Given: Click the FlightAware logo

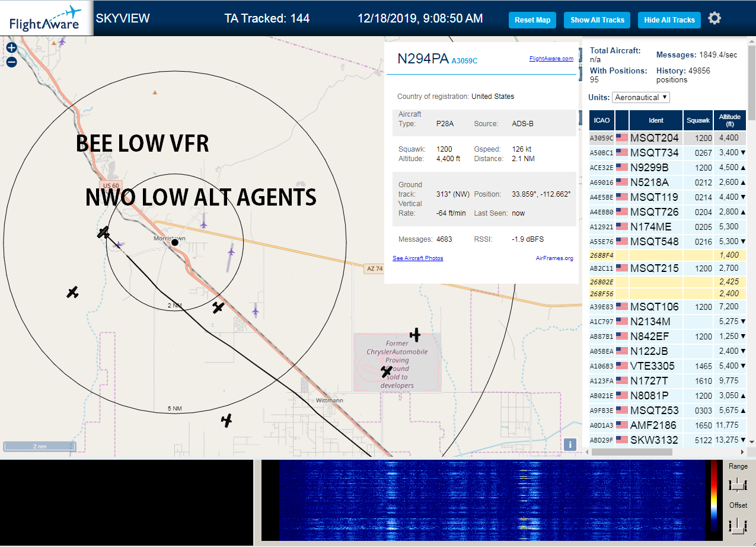Looking at the screenshot, I should pyautogui.click(x=46, y=18).
